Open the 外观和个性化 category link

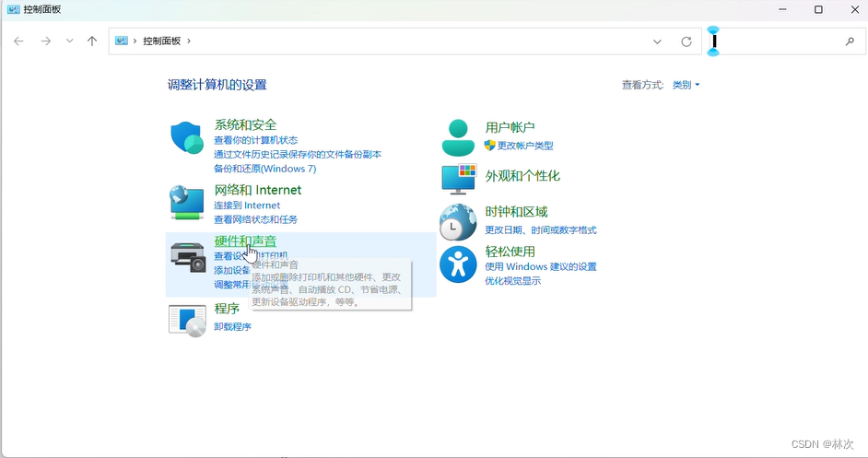[522, 176]
